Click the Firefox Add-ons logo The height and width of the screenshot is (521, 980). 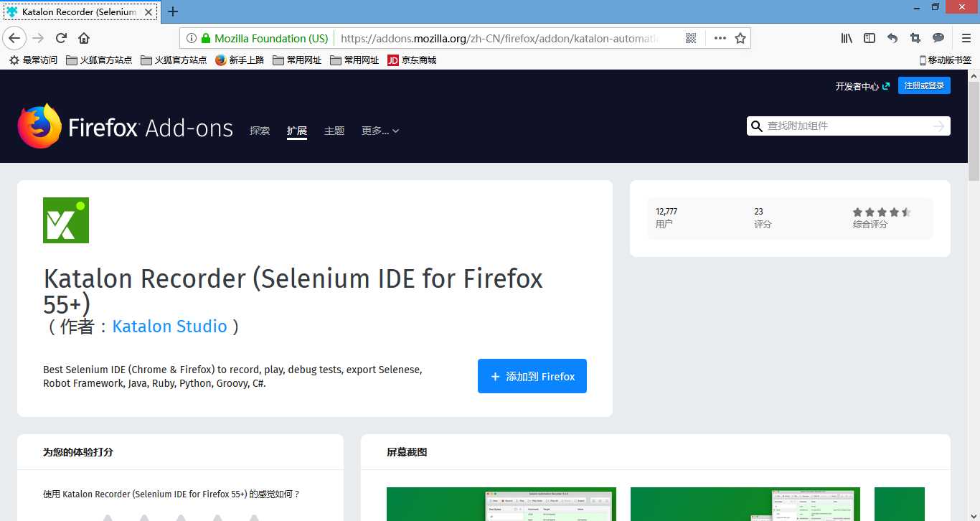(x=126, y=127)
